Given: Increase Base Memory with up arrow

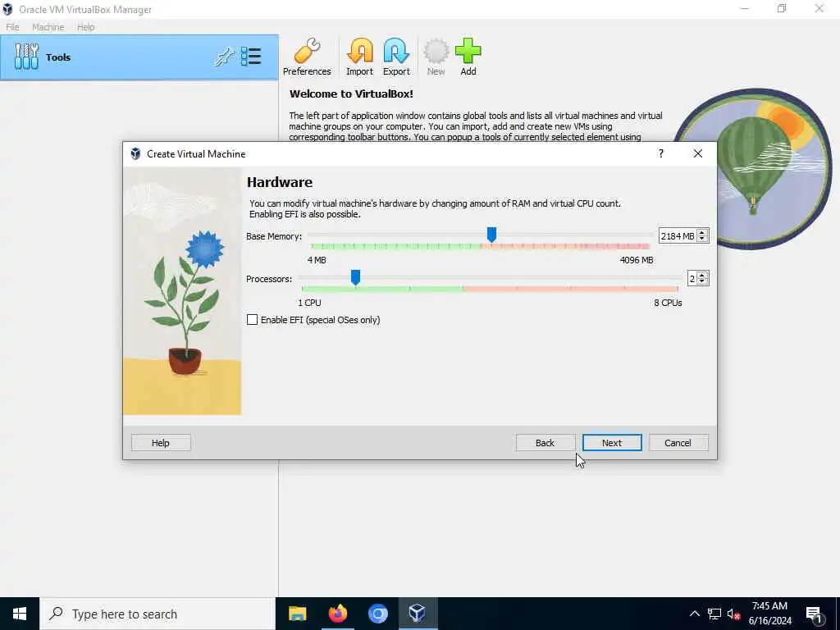Looking at the screenshot, I should click(702, 232).
